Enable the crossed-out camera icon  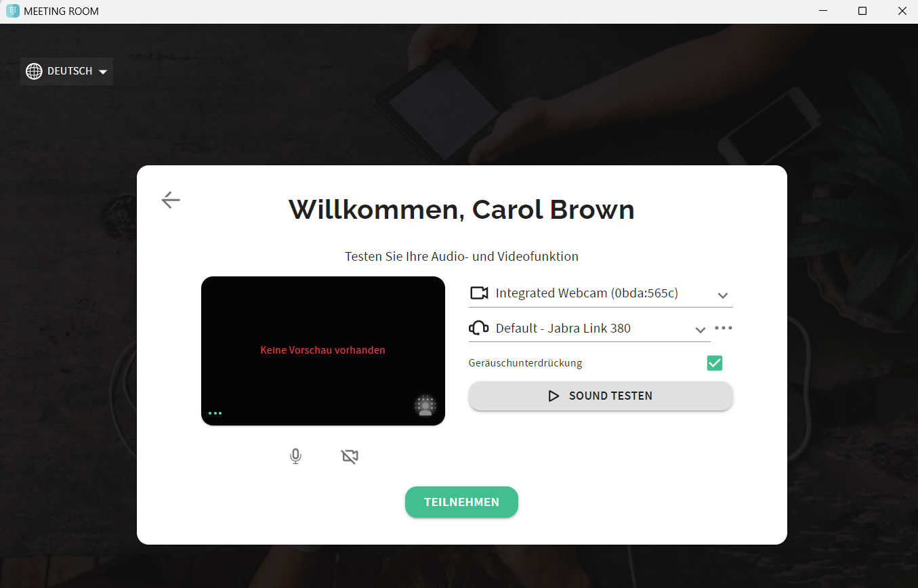[350, 457]
